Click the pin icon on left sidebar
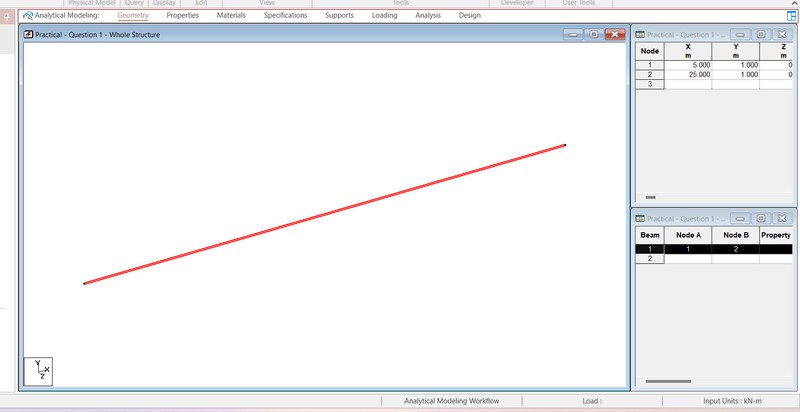This screenshot has width=800, height=412. [7, 17]
